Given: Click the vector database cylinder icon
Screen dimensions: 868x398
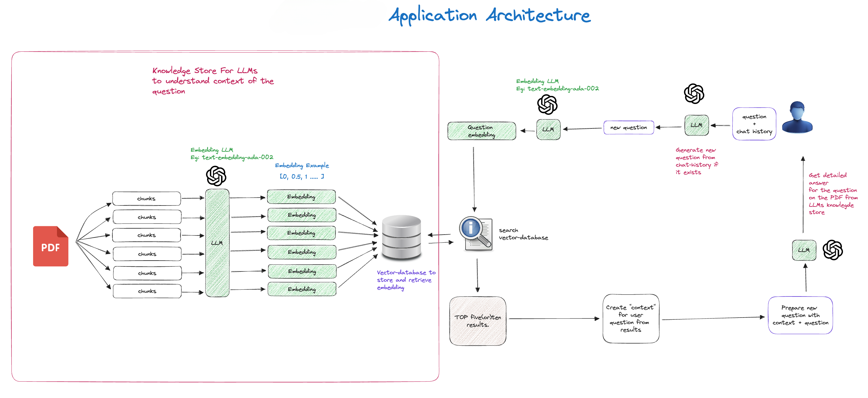Looking at the screenshot, I should 401,238.
